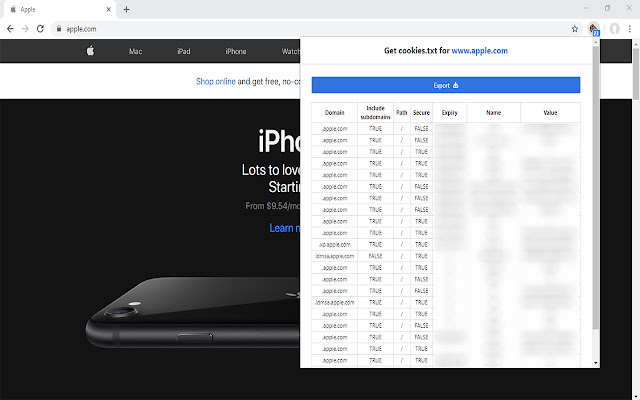Screen dimensions: 640x400
Task: Select the .ap.apple.com domain cell
Action: pyautogui.click(x=334, y=244)
